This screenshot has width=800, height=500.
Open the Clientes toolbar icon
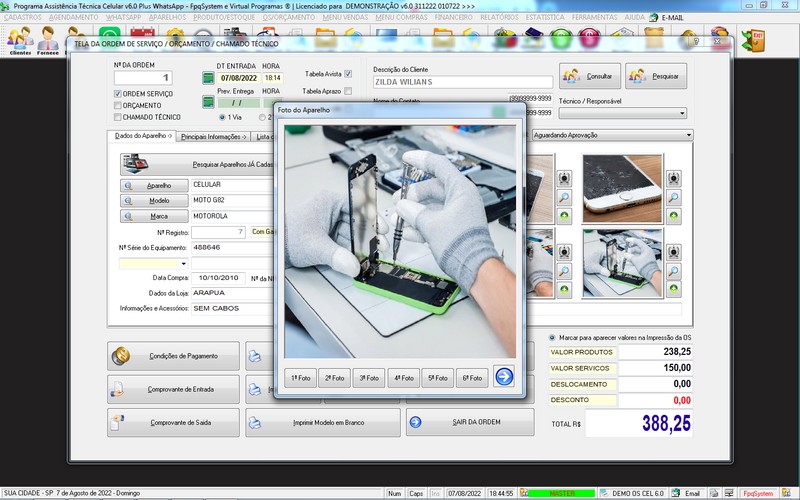[20, 42]
